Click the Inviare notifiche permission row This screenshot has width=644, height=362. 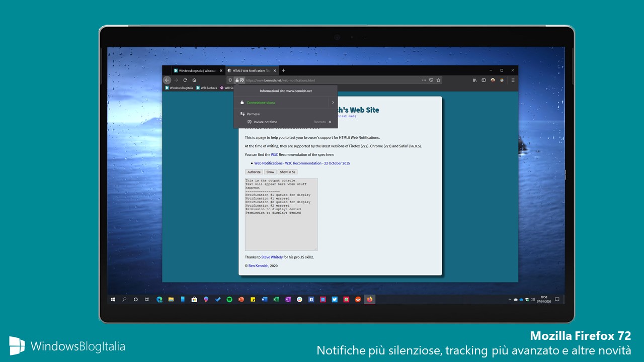[x=285, y=122]
